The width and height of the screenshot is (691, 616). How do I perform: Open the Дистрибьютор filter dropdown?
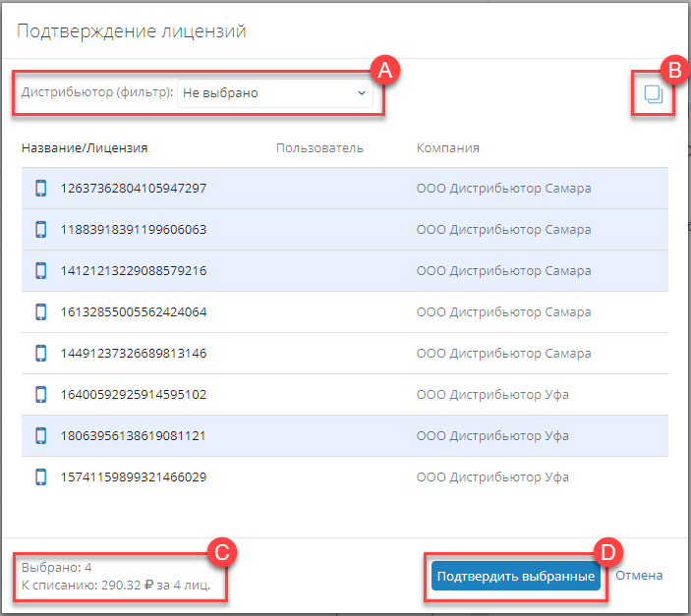click(274, 93)
